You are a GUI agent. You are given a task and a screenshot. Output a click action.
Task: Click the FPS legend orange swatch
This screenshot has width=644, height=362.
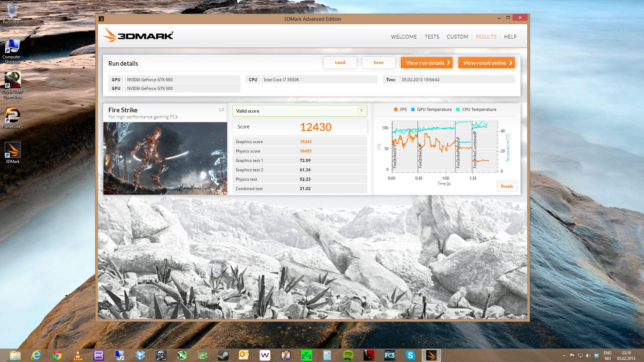click(x=396, y=110)
